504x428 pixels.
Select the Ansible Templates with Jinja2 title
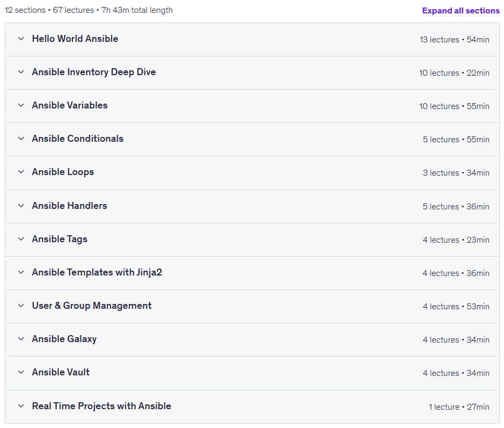click(97, 272)
